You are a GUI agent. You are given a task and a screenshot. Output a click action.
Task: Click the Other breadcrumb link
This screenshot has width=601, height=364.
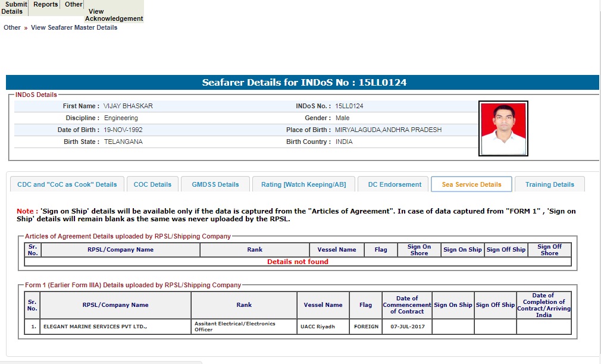[x=12, y=27]
